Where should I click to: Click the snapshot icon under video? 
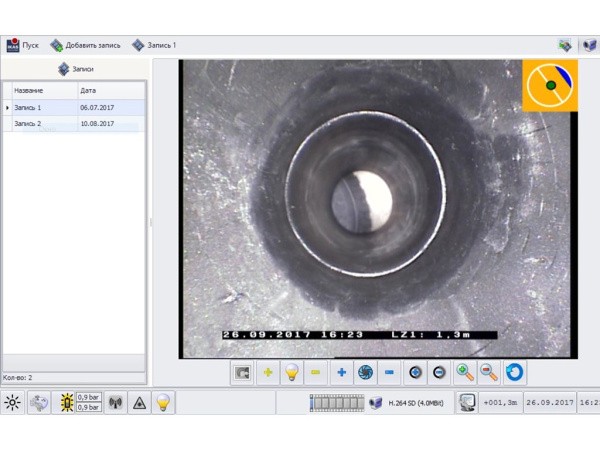point(241,373)
